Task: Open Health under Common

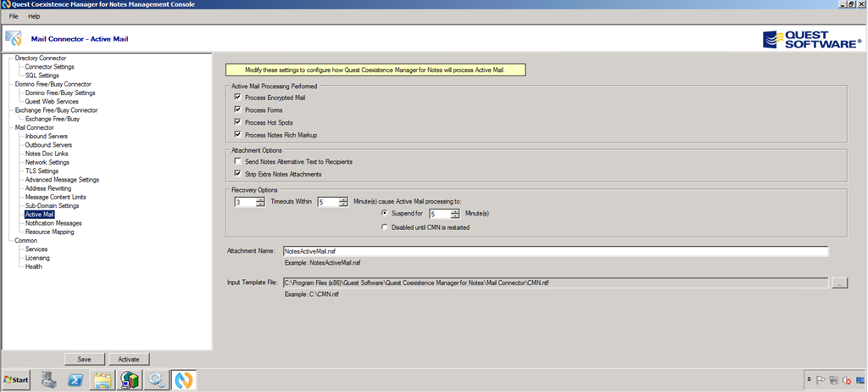Action: point(33,266)
